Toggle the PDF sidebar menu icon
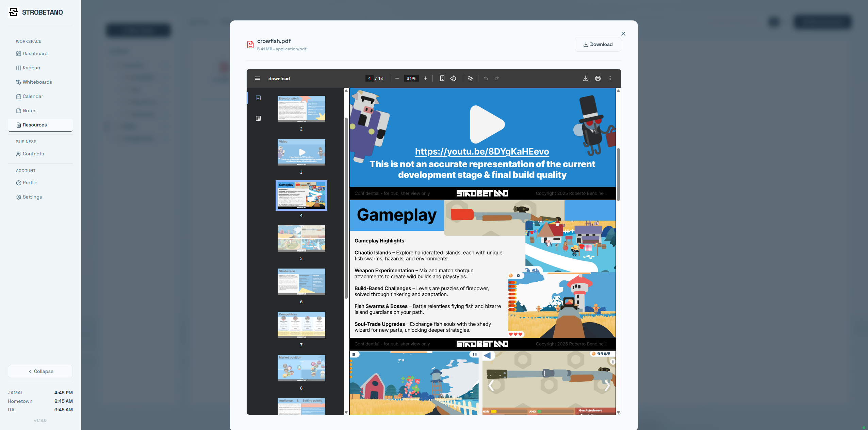Screen dimensions: 868x430 click(x=258, y=78)
